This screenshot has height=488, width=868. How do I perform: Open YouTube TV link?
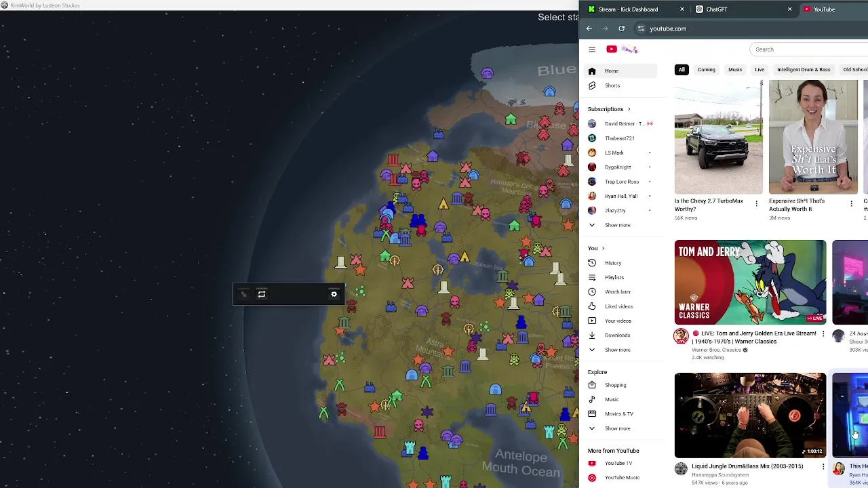coord(621,463)
